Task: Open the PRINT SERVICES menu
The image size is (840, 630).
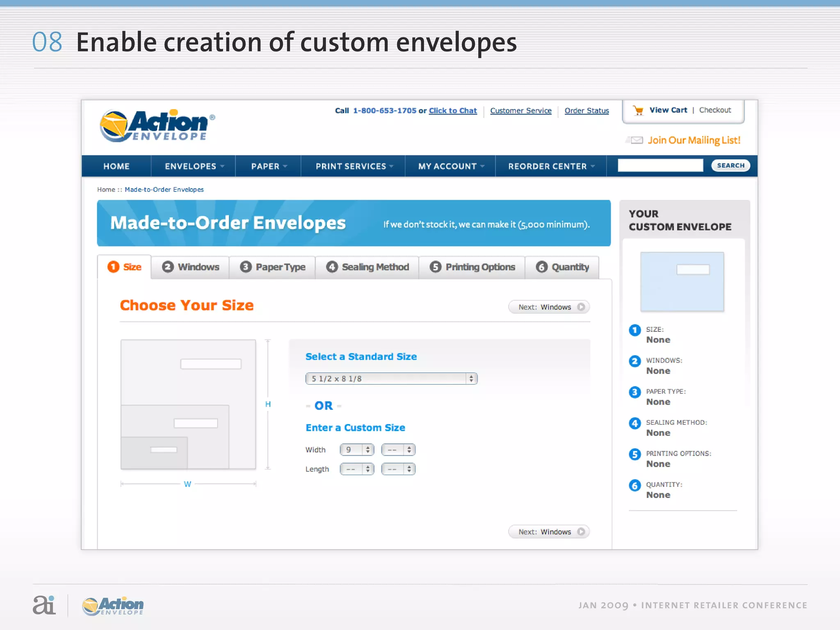Action: pyautogui.click(x=354, y=166)
